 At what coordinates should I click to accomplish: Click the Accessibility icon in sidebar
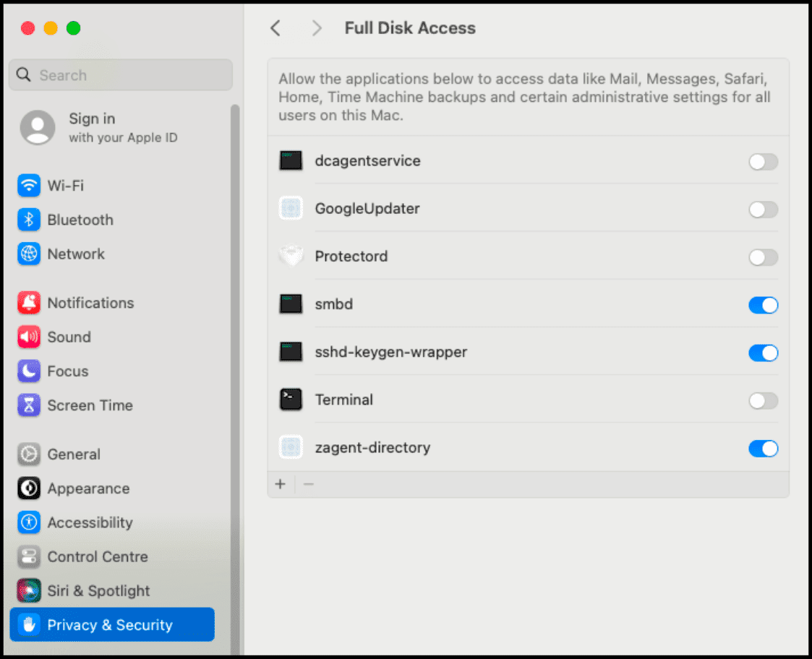pos(29,522)
